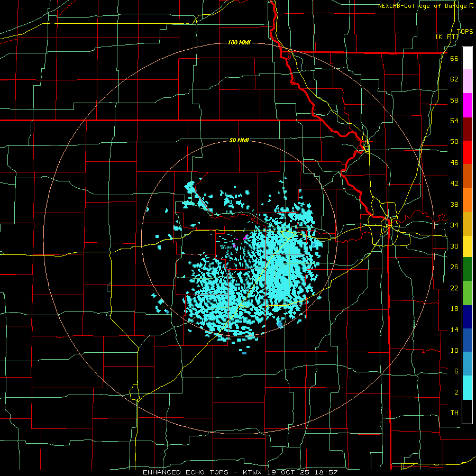The height and width of the screenshot is (476, 476).
Task: Click the yellow 30 kft legend swatch
Action: tap(467, 246)
